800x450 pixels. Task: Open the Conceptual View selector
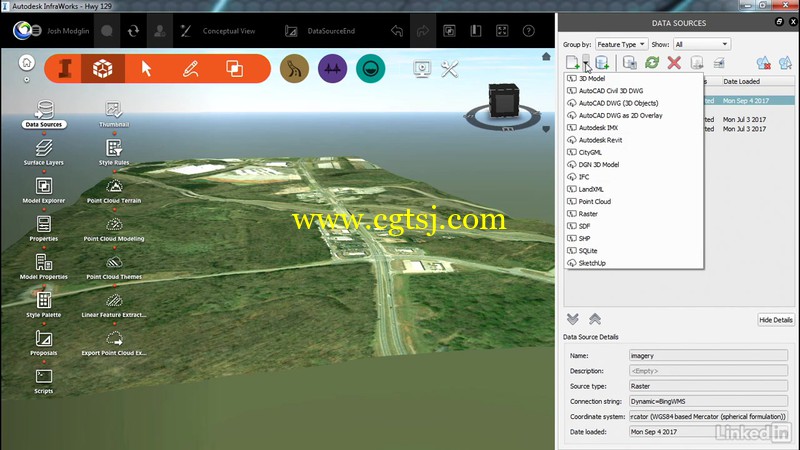pyautogui.click(x=229, y=31)
